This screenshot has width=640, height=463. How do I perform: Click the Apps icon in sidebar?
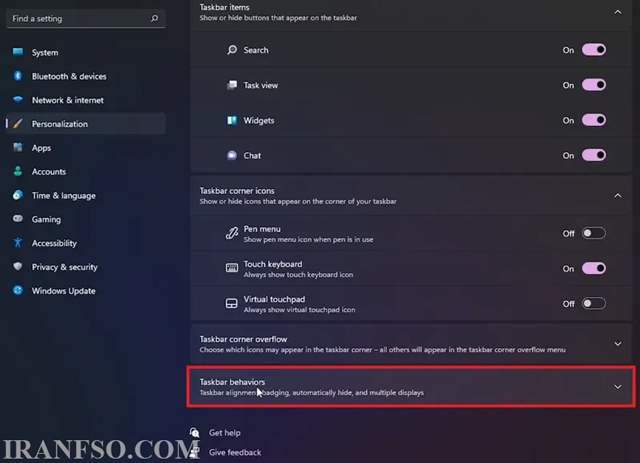[x=18, y=147]
